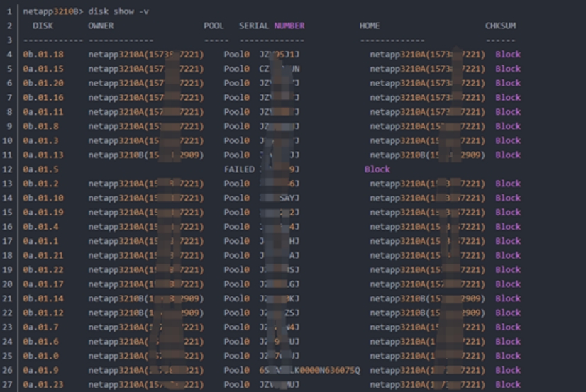This screenshot has height=392, width=586.
Task: Select disk entry 0b.01.20
Action: pyautogui.click(x=43, y=83)
